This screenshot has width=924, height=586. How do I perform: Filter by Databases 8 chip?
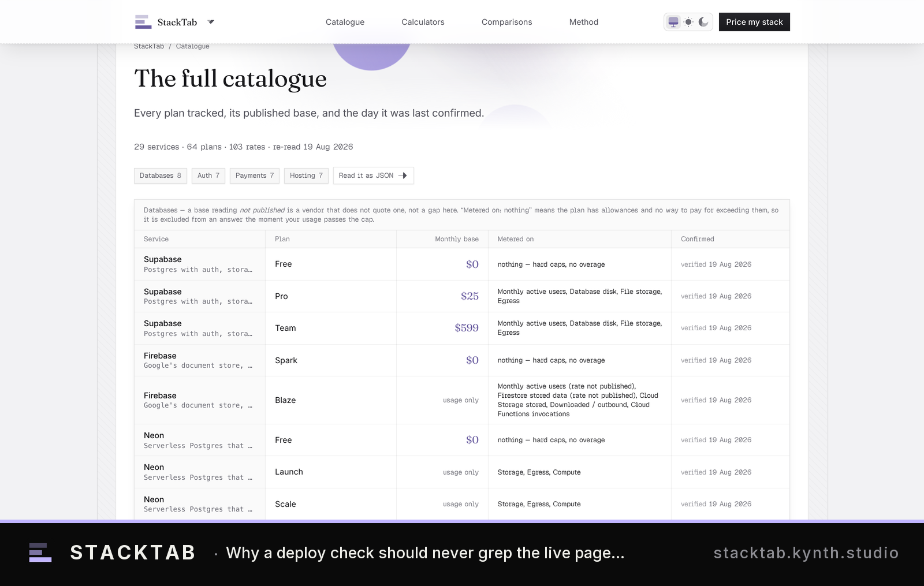tap(161, 176)
